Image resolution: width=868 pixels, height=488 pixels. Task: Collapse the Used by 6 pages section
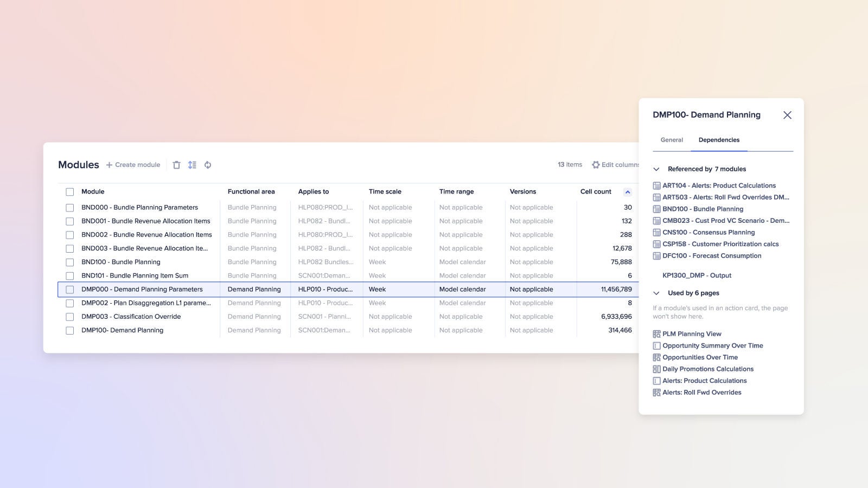point(656,293)
